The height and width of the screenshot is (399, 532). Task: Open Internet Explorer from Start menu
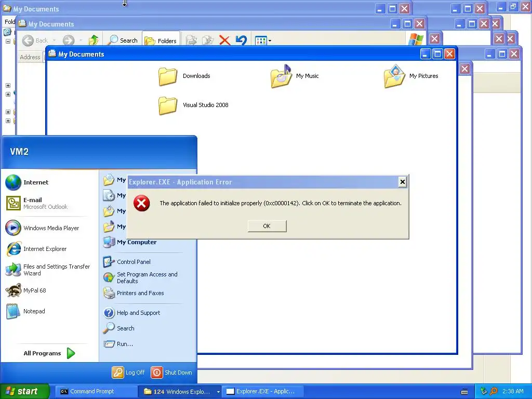pos(36,249)
